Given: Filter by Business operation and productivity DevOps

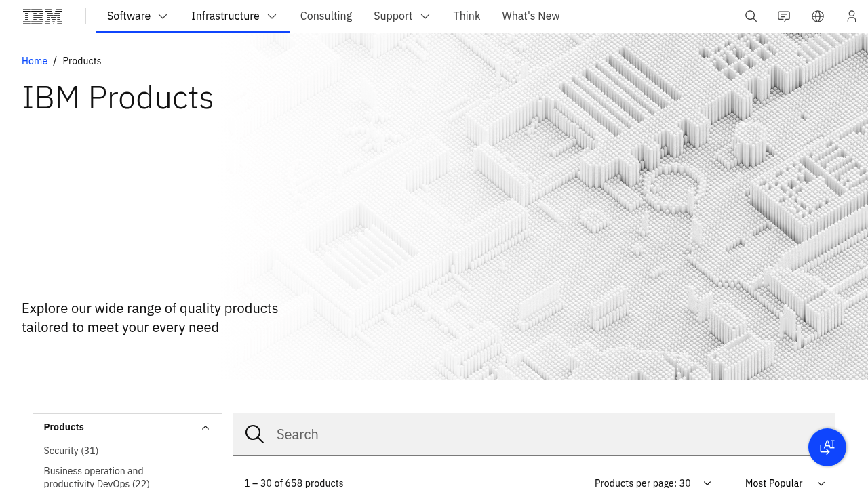Looking at the screenshot, I should coord(96,477).
